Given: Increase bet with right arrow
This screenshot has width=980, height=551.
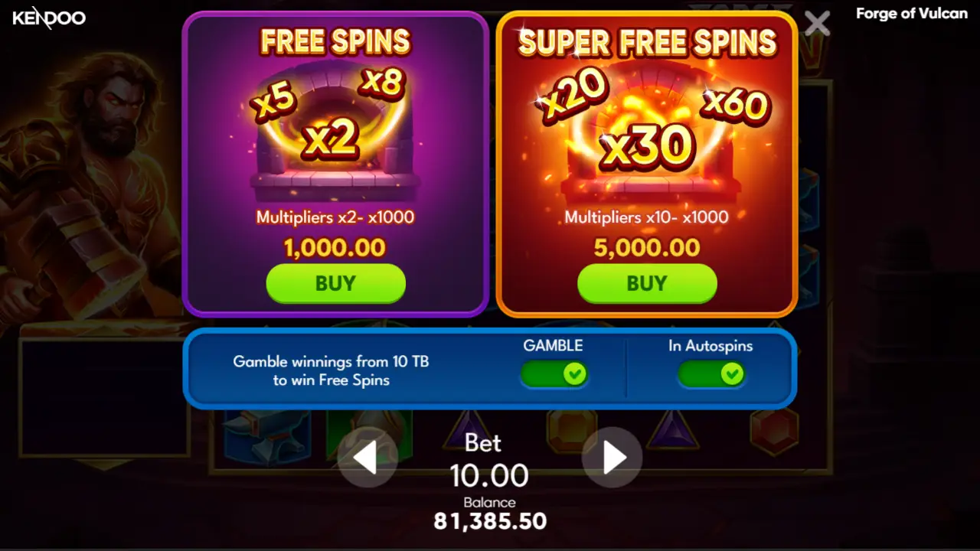Looking at the screenshot, I should pyautogui.click(x=612, y=458).
